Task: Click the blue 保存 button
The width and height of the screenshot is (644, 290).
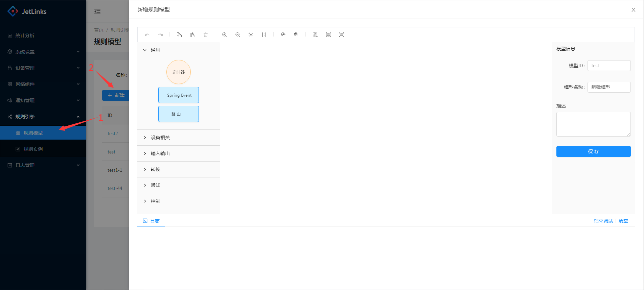Action: (593, 151)
